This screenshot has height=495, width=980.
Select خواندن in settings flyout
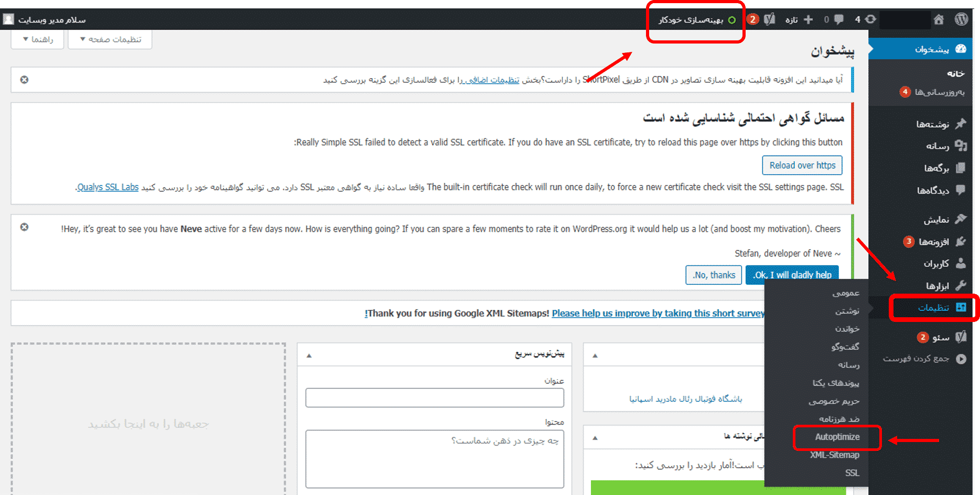click(847, 329)
